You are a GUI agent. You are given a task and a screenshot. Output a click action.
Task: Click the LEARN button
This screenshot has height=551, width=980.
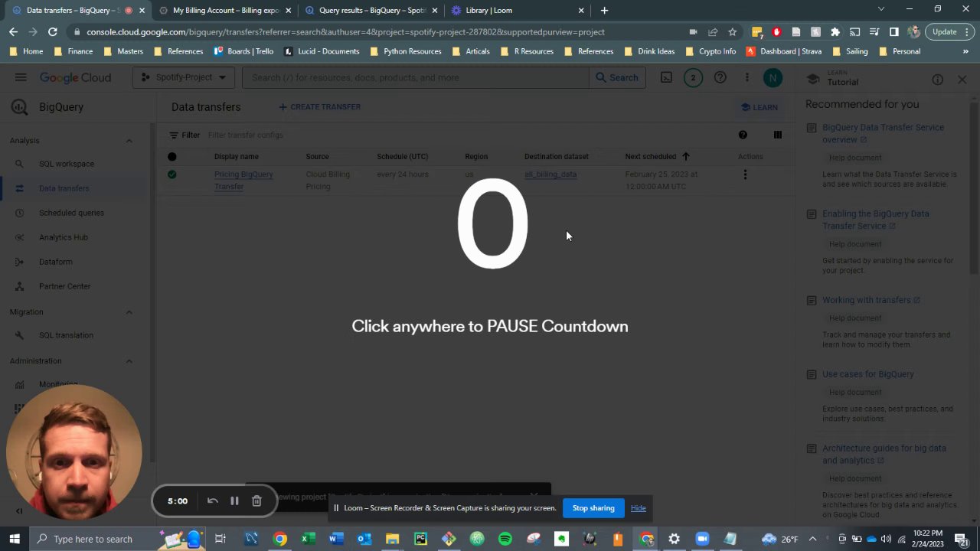[x=759, y=107]
